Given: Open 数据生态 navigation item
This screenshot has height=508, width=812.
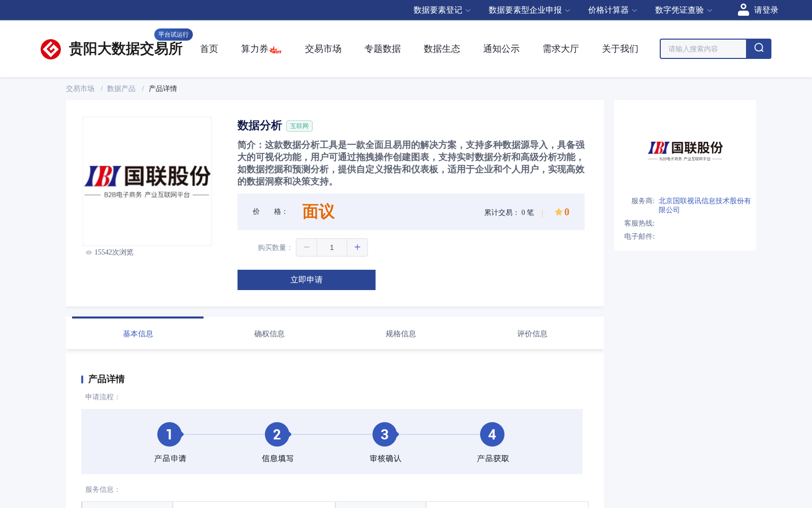Looking at the screenshot, I should [x=442, y=49].
